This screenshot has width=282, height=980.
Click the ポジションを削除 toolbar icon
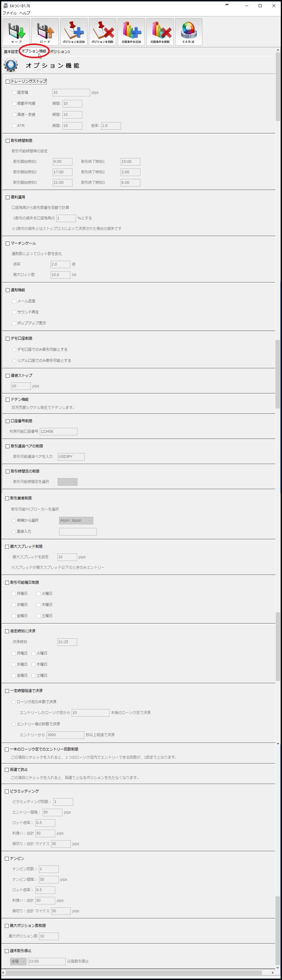click(x=102, y=32)
